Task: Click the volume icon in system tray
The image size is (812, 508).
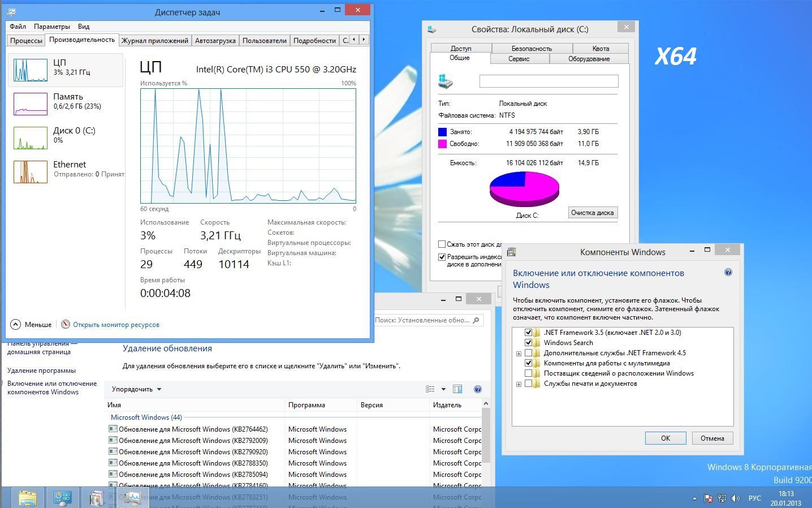Action: coord(735,498)
